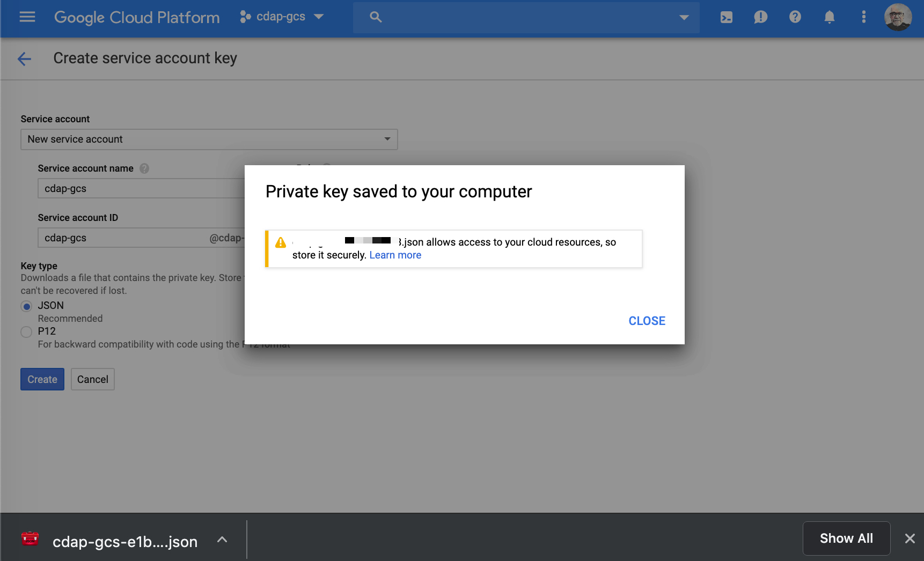The height and width of the screenshot is (561, 924).
Task: Open your account profile avatar
Action: coord(898,17)
